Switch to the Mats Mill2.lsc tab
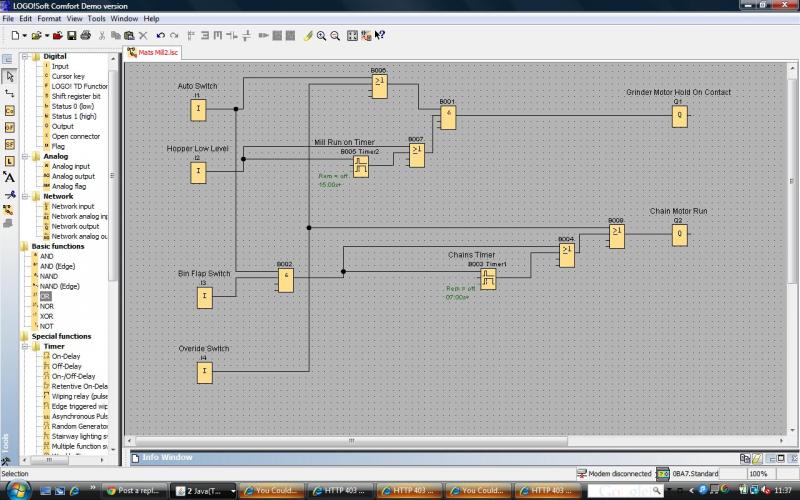Image resolution: width=800 pixels, height=500 pixels. click(158, 51)
